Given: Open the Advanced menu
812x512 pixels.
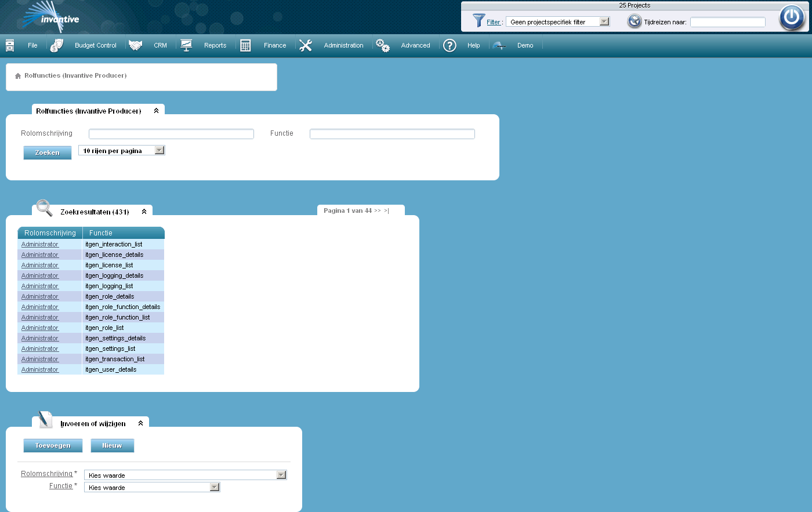Looking at the screenshot, I should (416, 45).
